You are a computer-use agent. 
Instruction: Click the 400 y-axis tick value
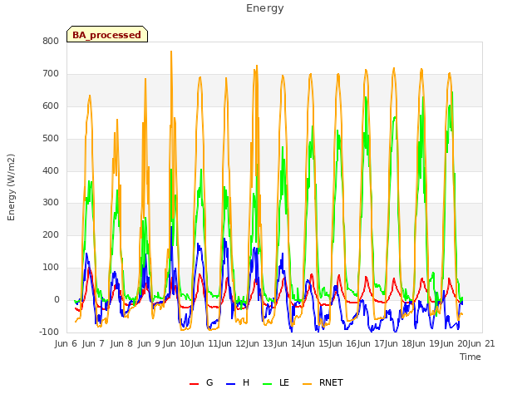pos(51,170)
